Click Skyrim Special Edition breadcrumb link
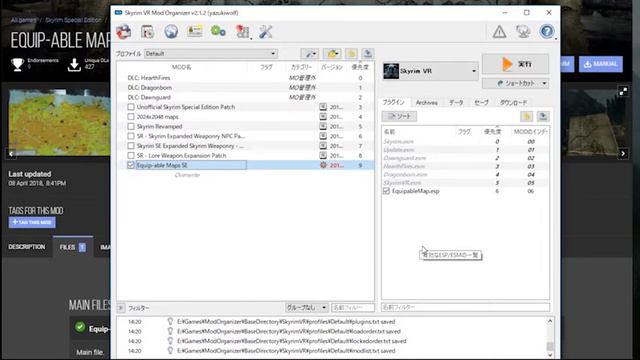 (73, 20)
